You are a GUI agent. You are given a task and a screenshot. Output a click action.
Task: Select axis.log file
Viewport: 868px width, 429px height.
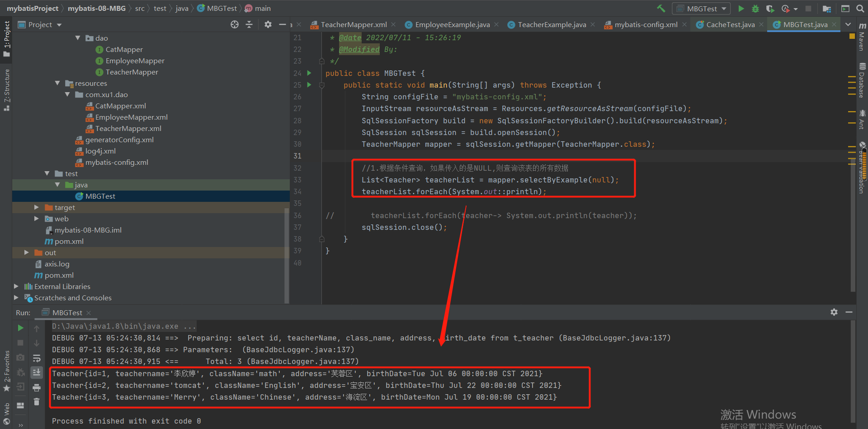(57, 264)
